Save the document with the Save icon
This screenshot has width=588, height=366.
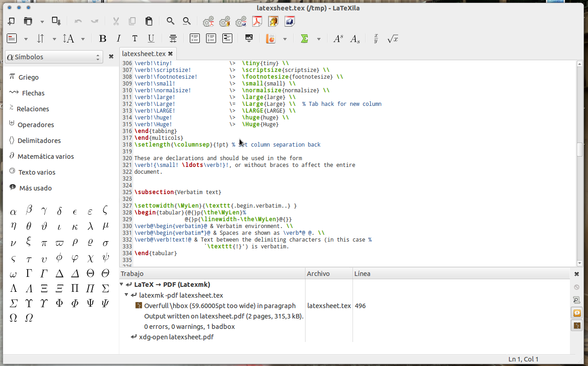[56, 21]
